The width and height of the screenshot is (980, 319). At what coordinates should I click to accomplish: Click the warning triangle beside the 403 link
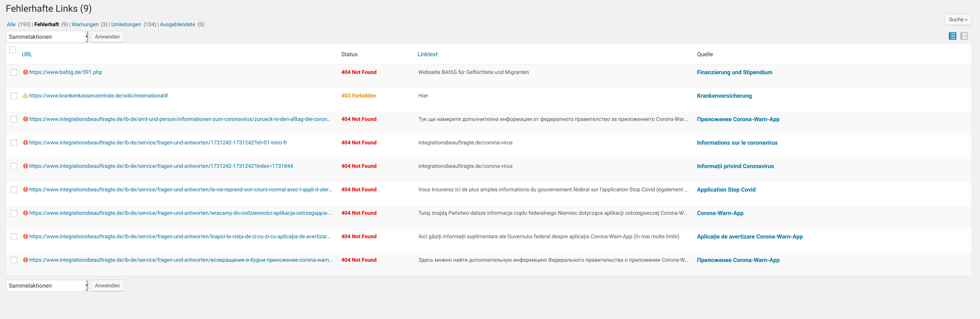tap(25, 96)
